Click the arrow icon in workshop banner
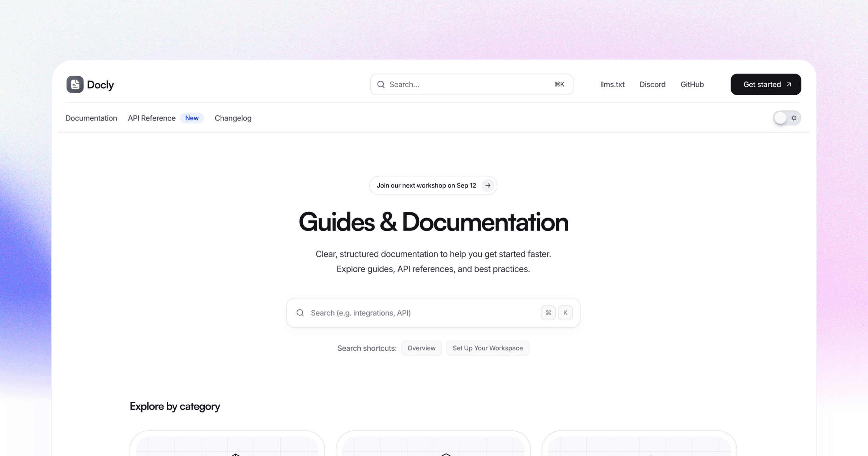Viewport: 868px width, 456px height. point(488,185)
